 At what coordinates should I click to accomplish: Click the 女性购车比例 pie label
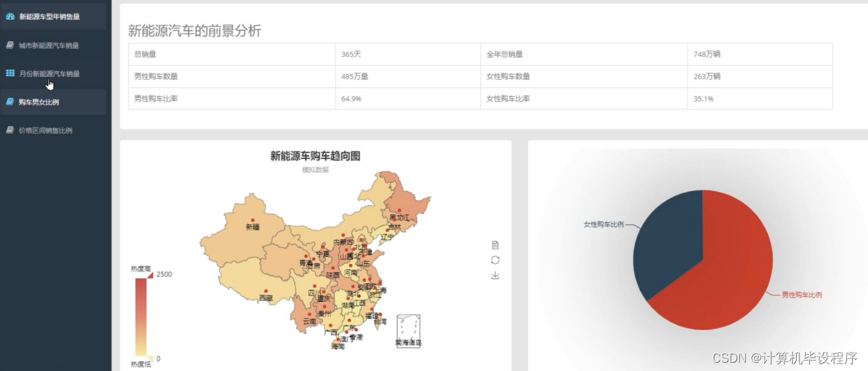604,224
